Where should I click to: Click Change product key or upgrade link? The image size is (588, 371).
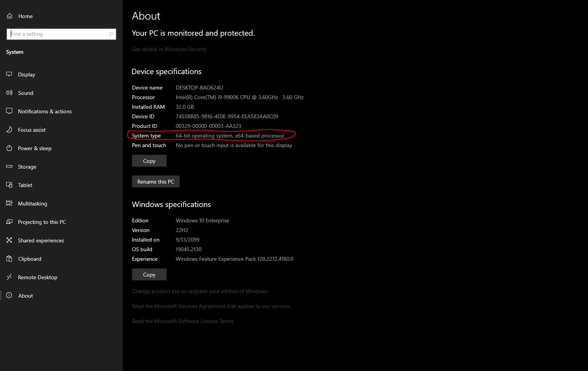(x=200, y=291)
